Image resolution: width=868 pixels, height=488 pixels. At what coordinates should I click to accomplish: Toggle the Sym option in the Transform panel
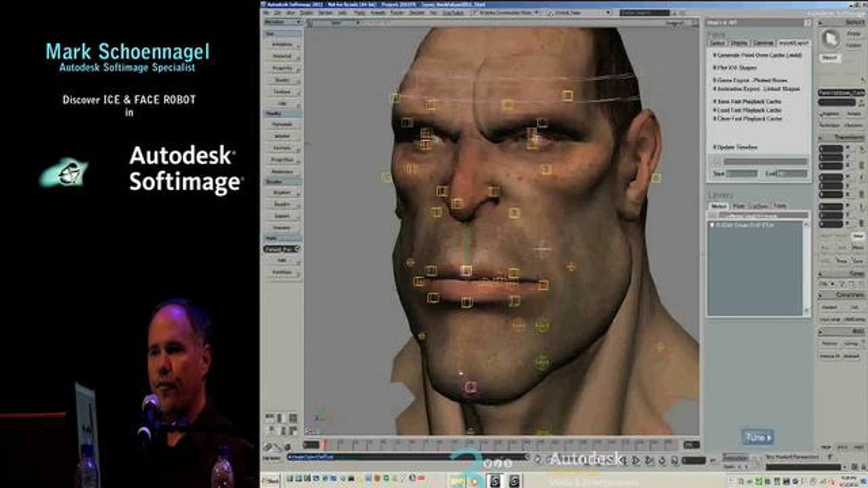tap(858, 260)
